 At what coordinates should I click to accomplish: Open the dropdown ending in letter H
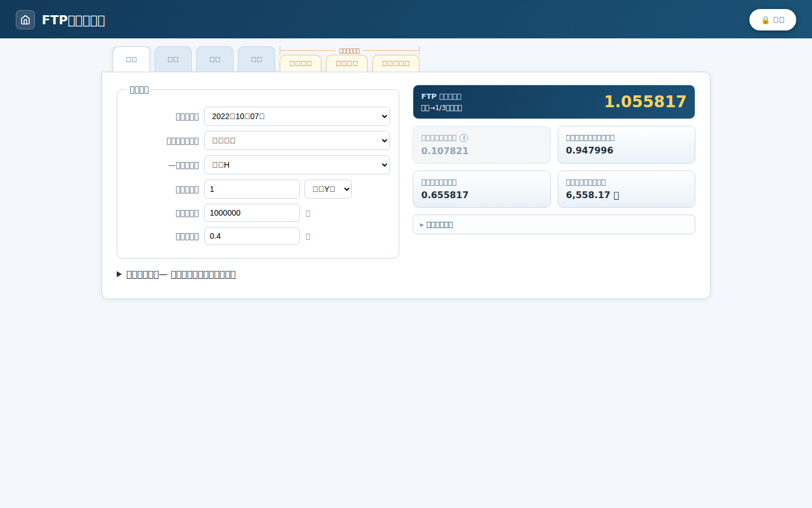297,165
